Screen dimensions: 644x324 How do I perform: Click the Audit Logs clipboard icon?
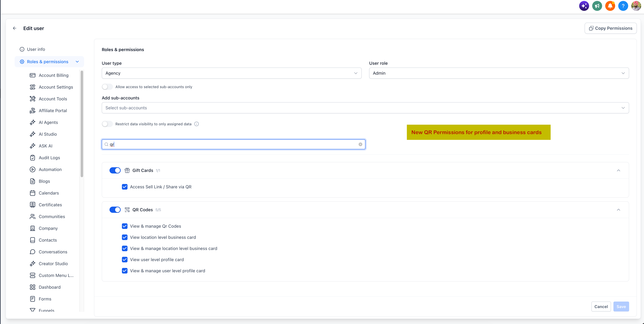tap(33, 158)
